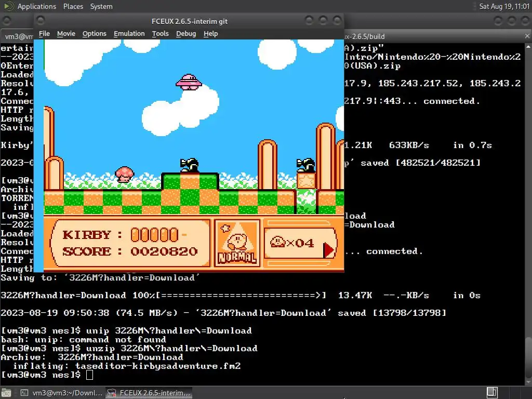This screenshot has width=532, height=399.
Task: Minimize the FCEUX window
Action: coord(309,21)
